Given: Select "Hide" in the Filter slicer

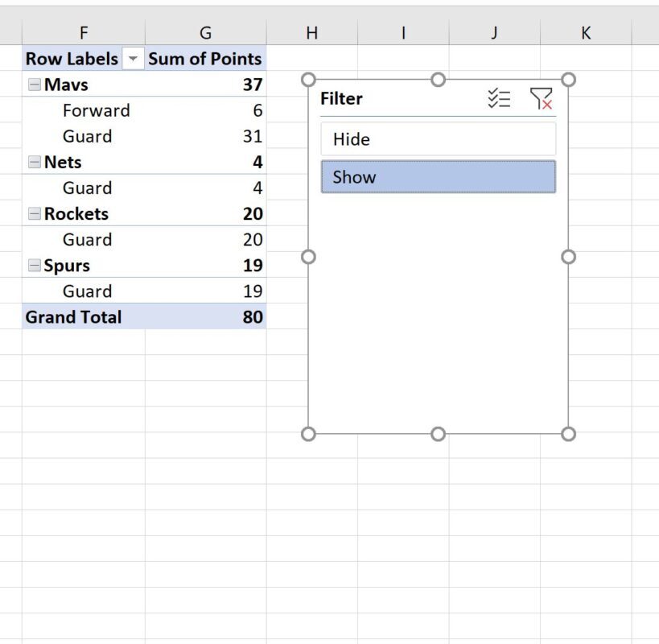Looking at the screenshot, I should click(438, 138).
